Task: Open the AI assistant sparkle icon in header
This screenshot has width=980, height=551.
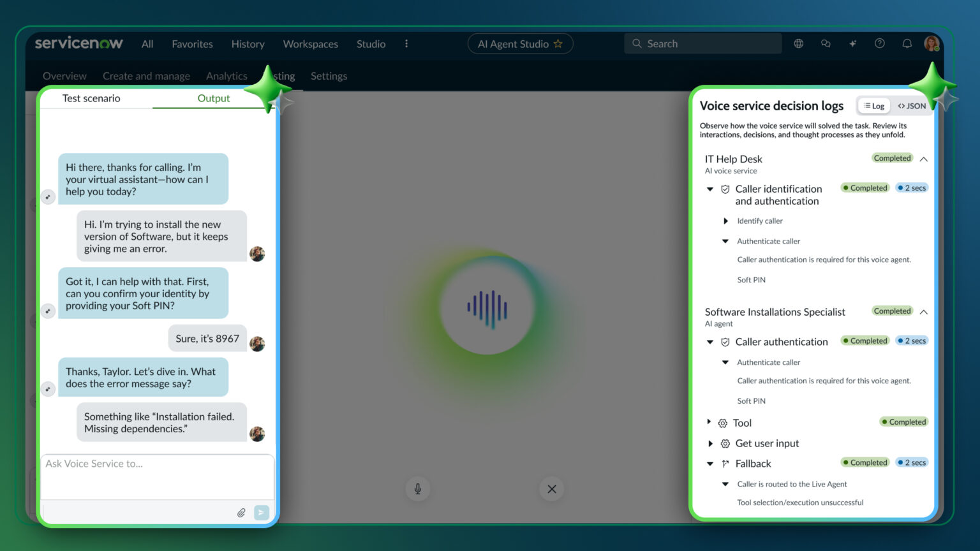Action: click(853, 43)
